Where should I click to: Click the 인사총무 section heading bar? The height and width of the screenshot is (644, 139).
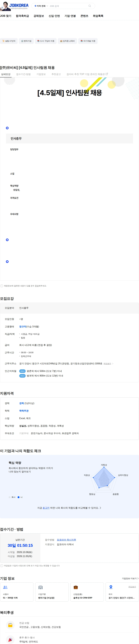[69, 139]
